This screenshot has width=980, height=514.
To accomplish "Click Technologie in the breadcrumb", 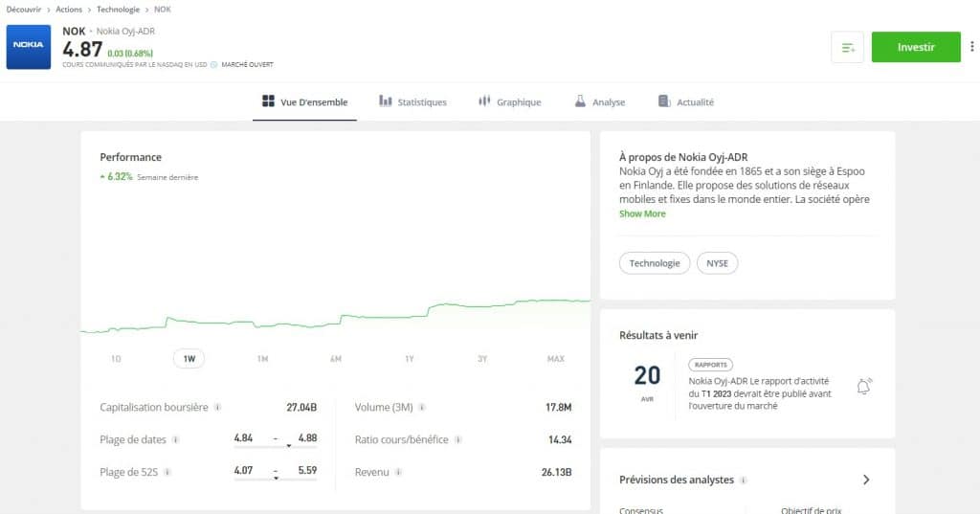I will click(x=118, y=10).
